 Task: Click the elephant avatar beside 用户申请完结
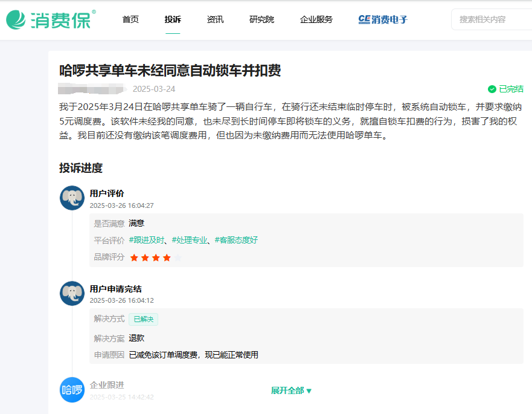(x=72, y=294)
